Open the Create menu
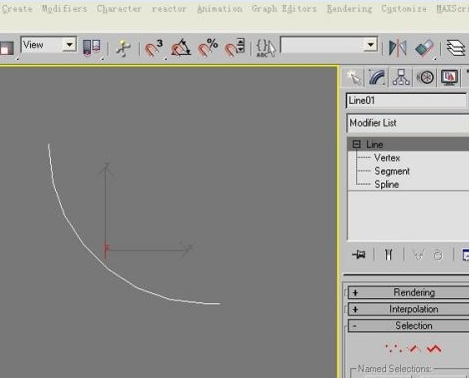Screen dimensions: 469x378 click(17, 8)
